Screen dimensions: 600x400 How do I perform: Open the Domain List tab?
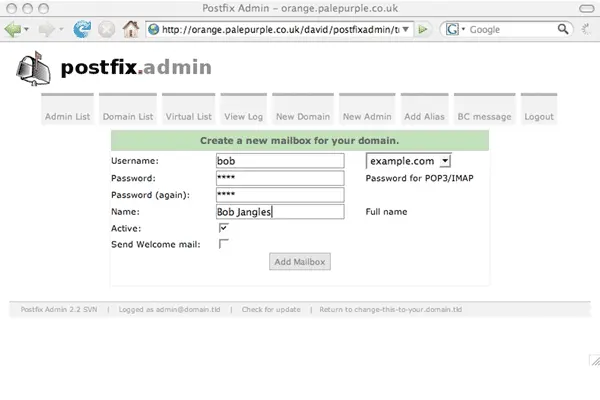pyautogui.click(x=128, y=117)
